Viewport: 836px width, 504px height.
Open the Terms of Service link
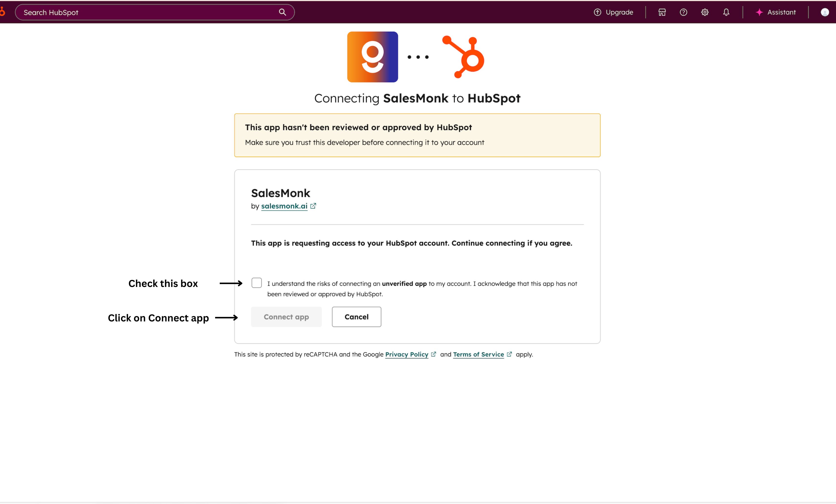478,354
